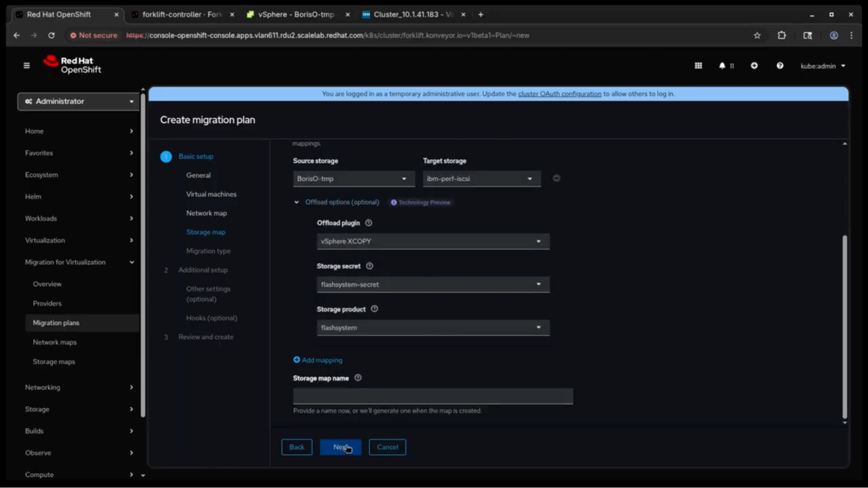Switch to the vSphere BorisO-tmp browser tab
868x488 pixels.
coord(296,14)
